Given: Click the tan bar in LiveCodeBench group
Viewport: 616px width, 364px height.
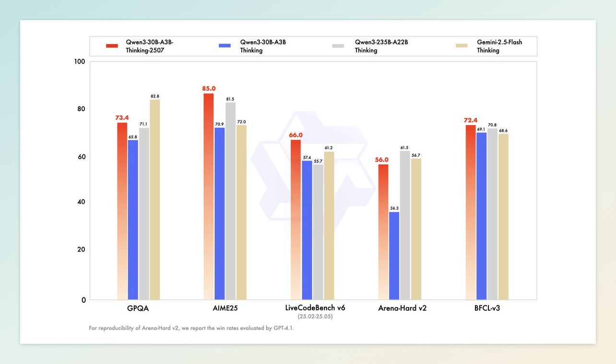Looking at the screenshot, I should tap(329, 226).
